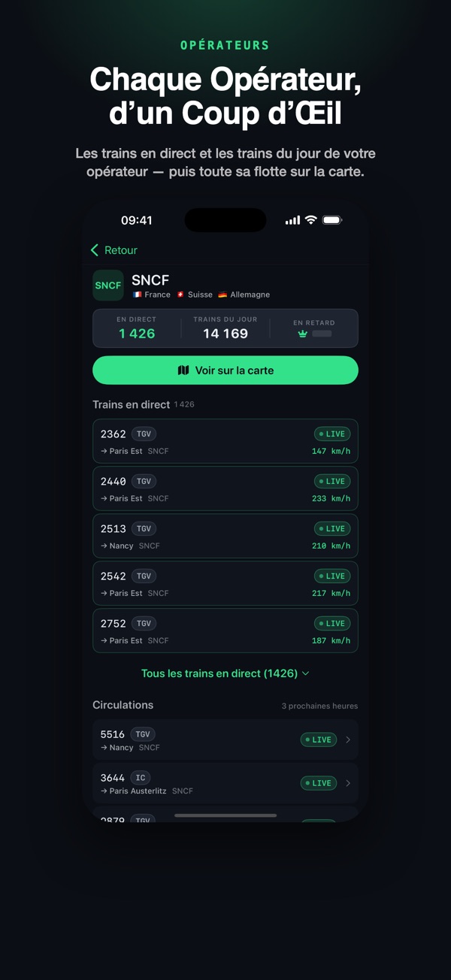The height and width of the screenshot is (980, 451).
Task: Open the chevron on train 5516 row
Action: (348, 740)
